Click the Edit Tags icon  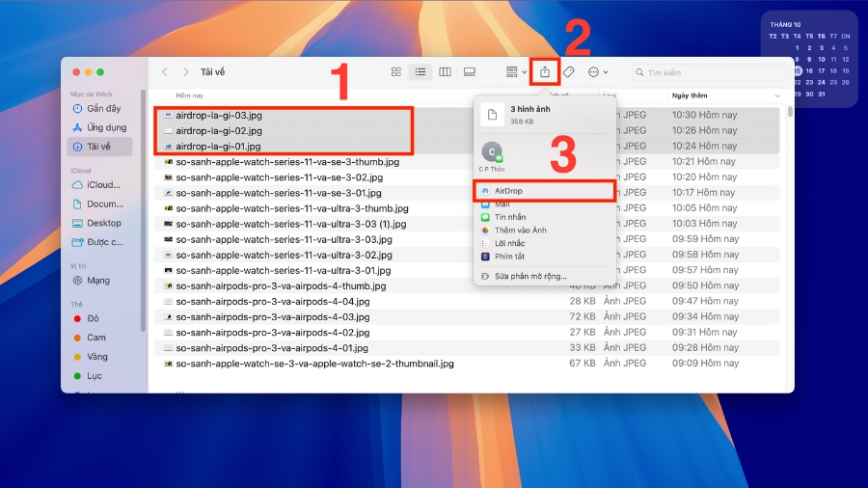tap(569, 72)
